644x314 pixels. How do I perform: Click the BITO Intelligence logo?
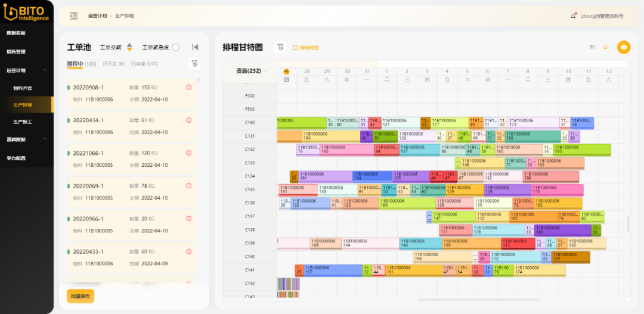click(26, 13)
